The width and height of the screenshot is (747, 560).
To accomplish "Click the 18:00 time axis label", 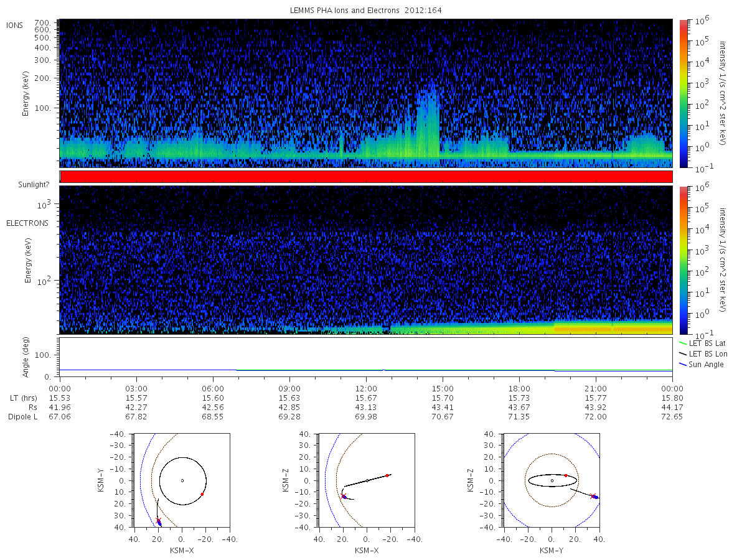I will point(519,388).
